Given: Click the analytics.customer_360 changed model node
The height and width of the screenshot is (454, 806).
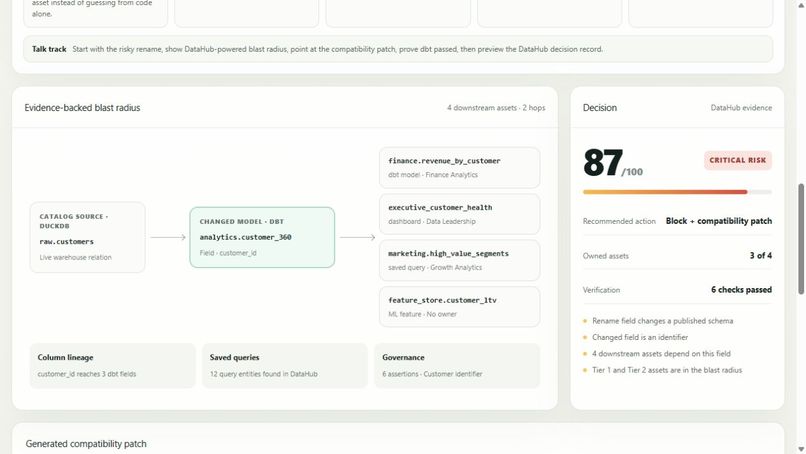Looking at the screenshot, I should [262, 237].
